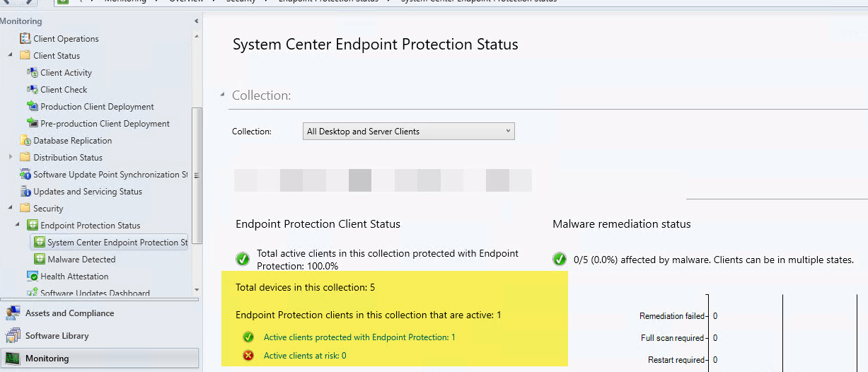Click the Endpoint Protection Status shield icon
This screenshot has width=868, height=372.
click(32, 226)
